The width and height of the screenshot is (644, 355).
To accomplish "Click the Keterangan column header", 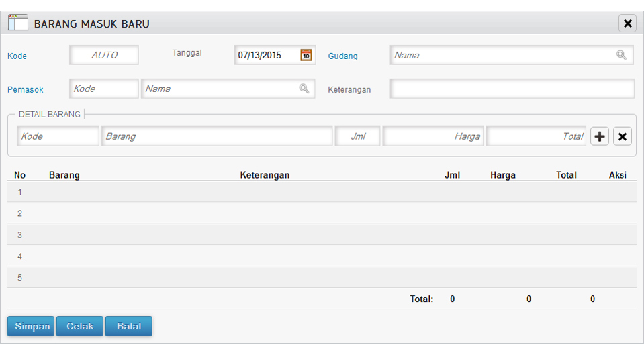I will pyautogui.click(x=265, y=175).
